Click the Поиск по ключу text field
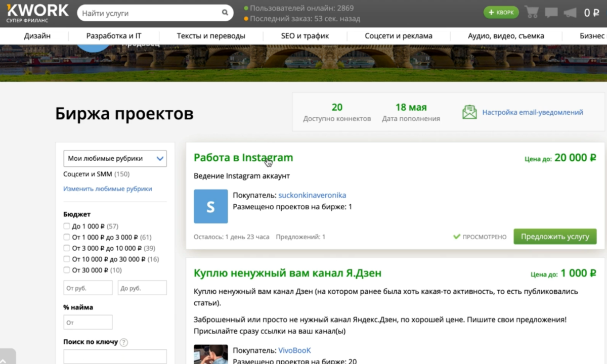Screen dimensions: 607x364 tap(115, 356)
